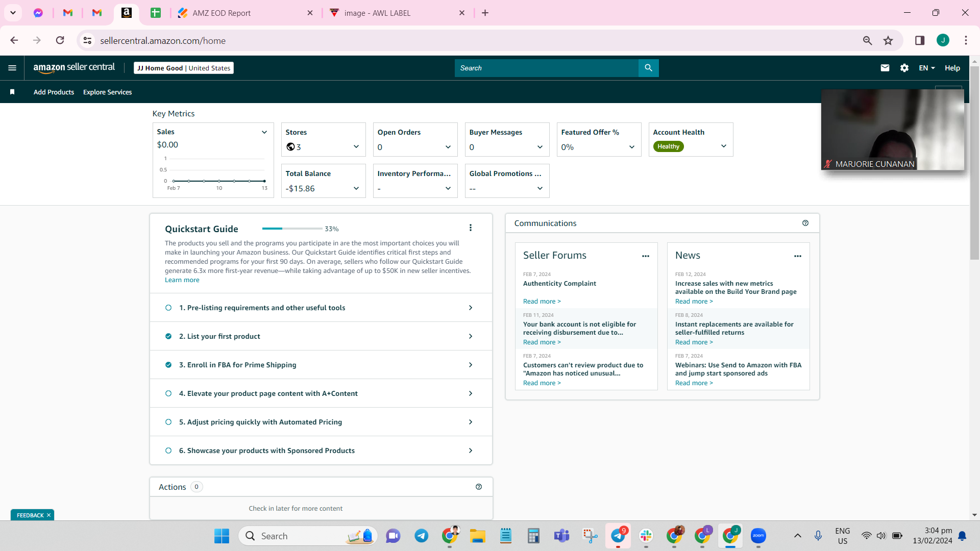Open the Windows Start menu
The image size is (980, 551).
click(x=222, y=536)
